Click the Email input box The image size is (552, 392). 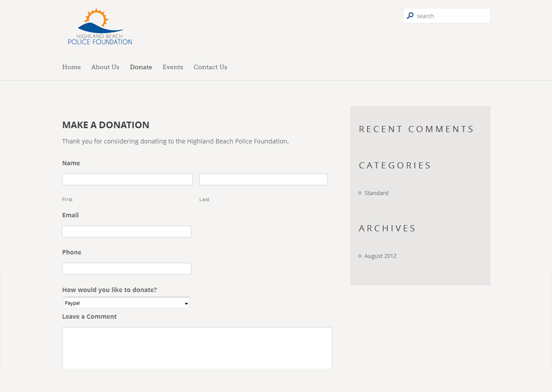[126, 231]
